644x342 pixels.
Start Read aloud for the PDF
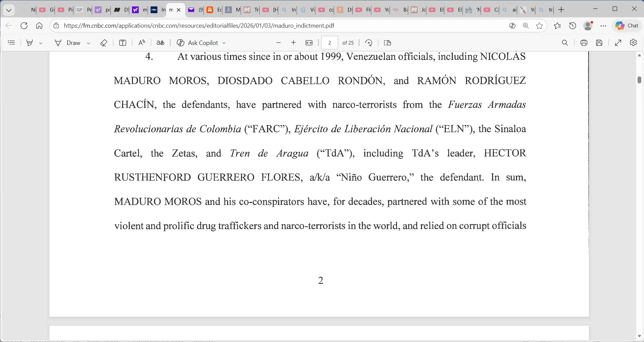[x=142, y=43]
